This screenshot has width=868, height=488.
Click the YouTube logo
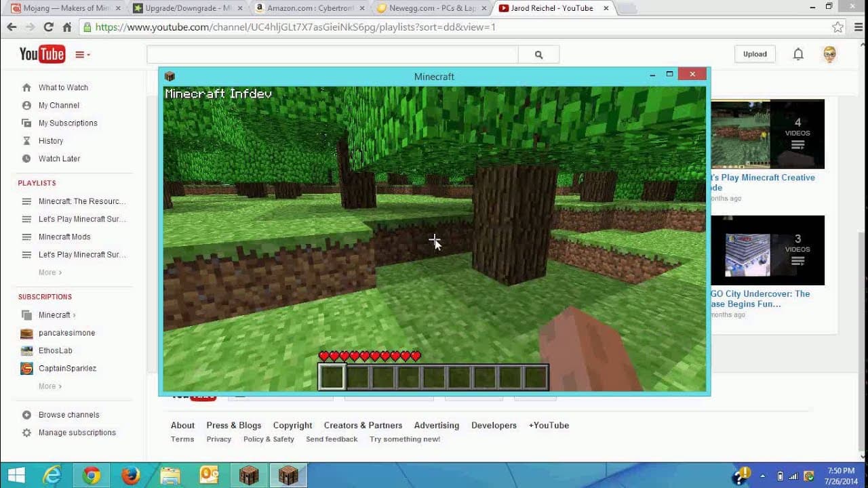point(42,54)
